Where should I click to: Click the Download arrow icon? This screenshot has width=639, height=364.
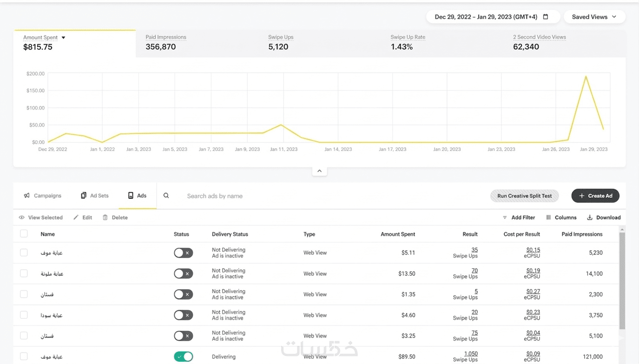coord(590,217)
